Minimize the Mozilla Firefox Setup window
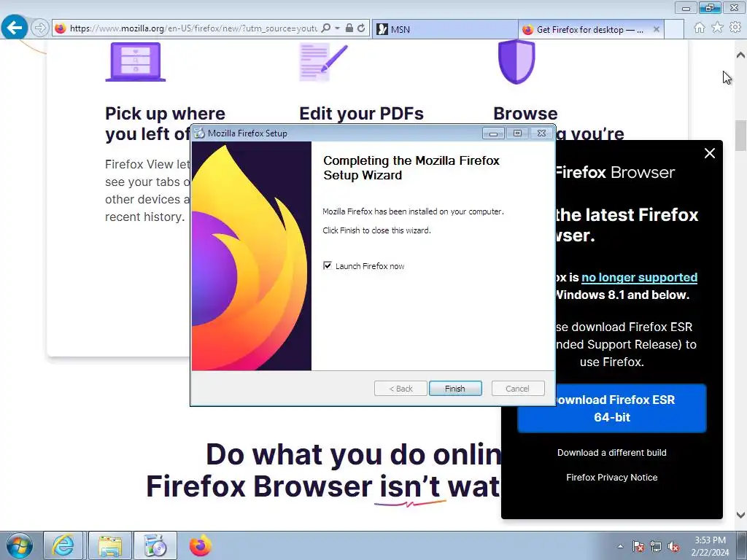The height and width of the screenshot is (560, 747). (x=493, y=133)
